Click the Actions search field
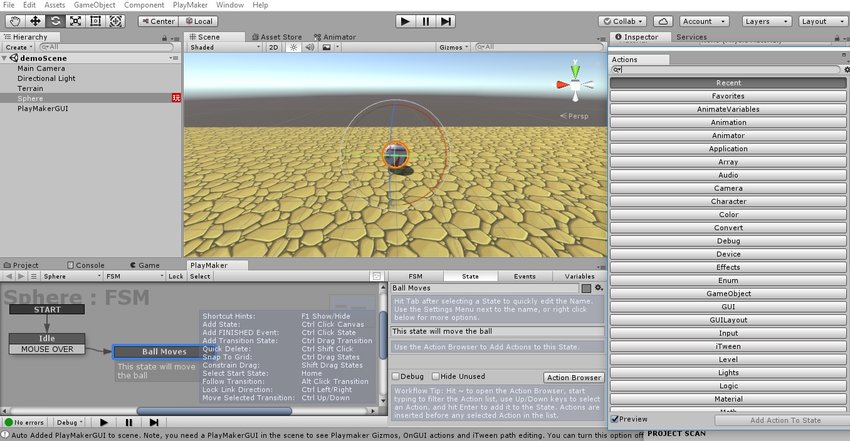This screenshot has height=441, width=850. point(725,70)
